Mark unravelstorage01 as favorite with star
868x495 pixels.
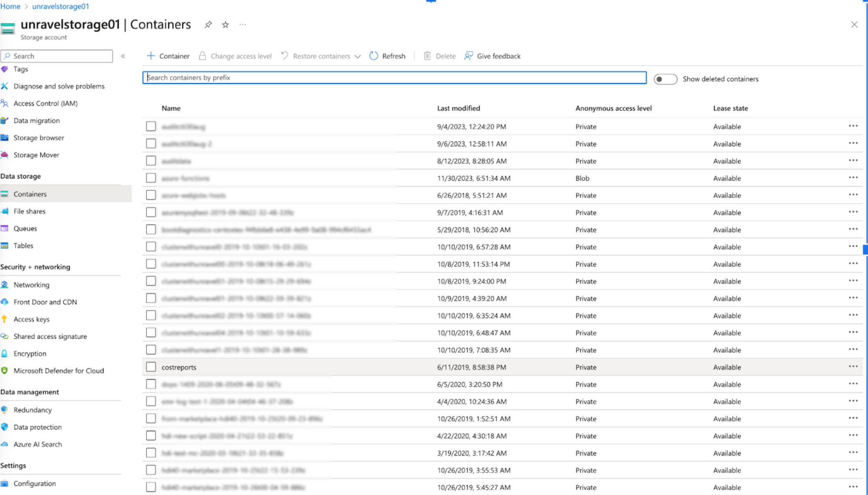(225, 25)
